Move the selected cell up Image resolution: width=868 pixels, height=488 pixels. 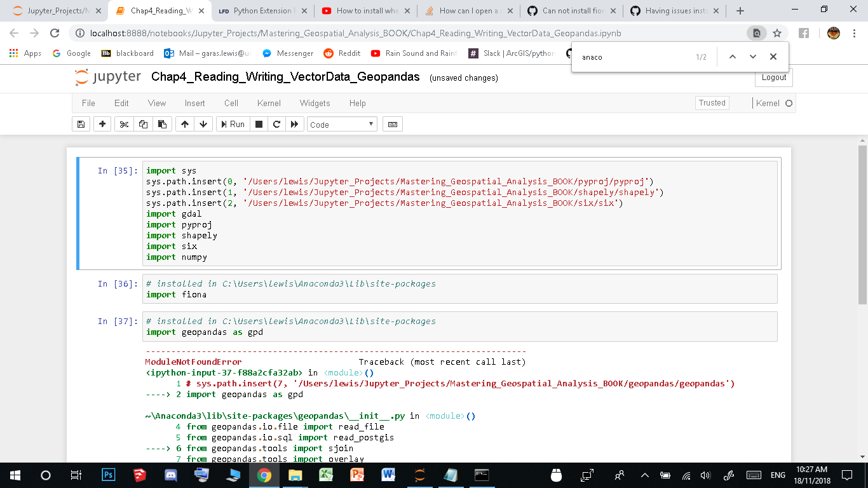point(184,124)
